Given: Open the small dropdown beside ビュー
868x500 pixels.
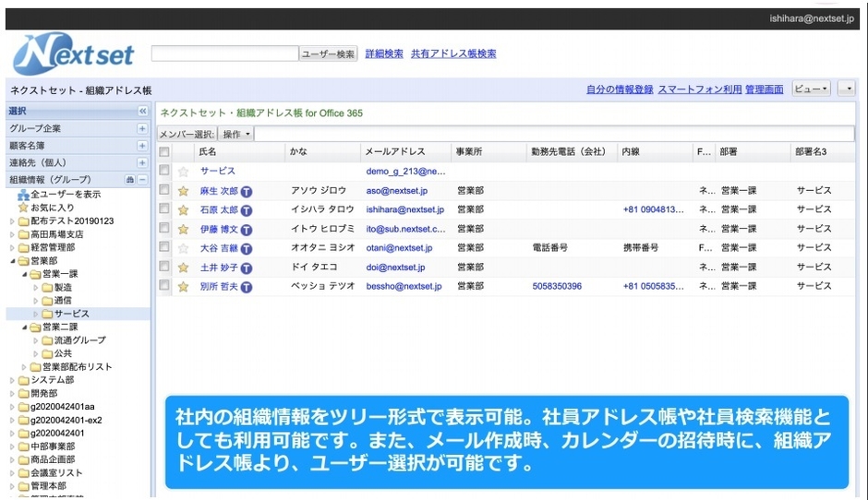Looking at the screenshot, I should tap(847, 89).
